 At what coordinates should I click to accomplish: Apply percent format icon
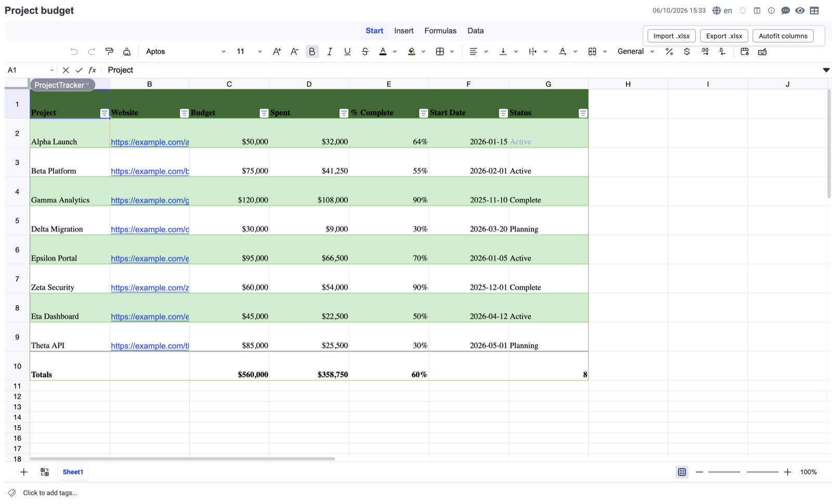pos(669,51)
